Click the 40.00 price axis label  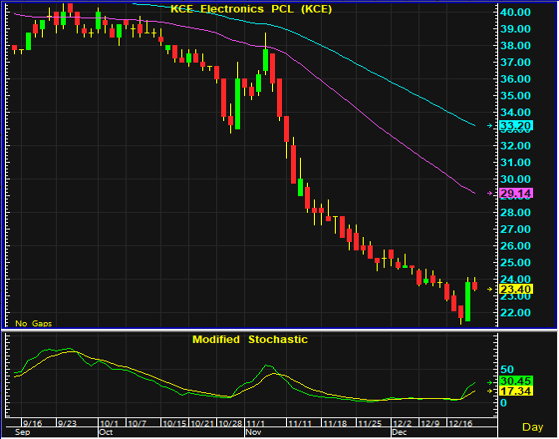pos(516,12)
